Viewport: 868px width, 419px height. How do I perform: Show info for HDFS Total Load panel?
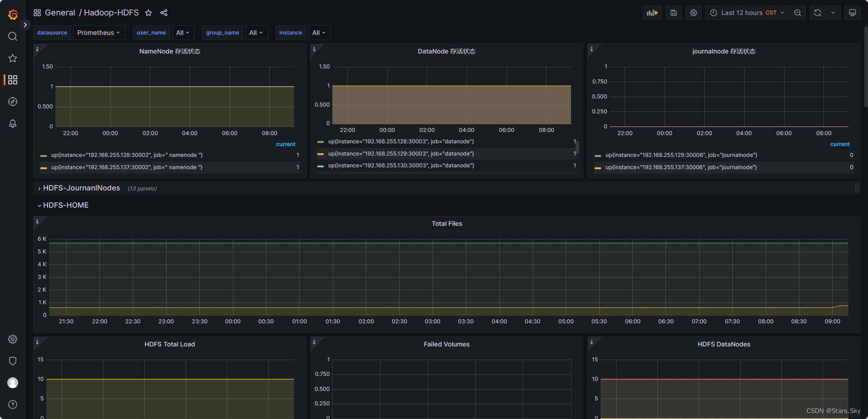point(37,342)
